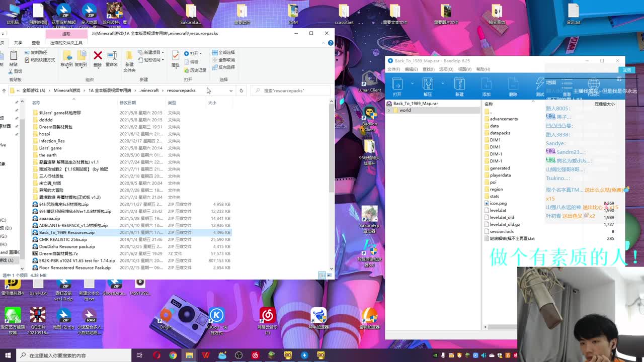Expand the Explorer ribbon Open (打开) dropdown
The height and width of the screenshot is (362, 644).
point(193,53)
